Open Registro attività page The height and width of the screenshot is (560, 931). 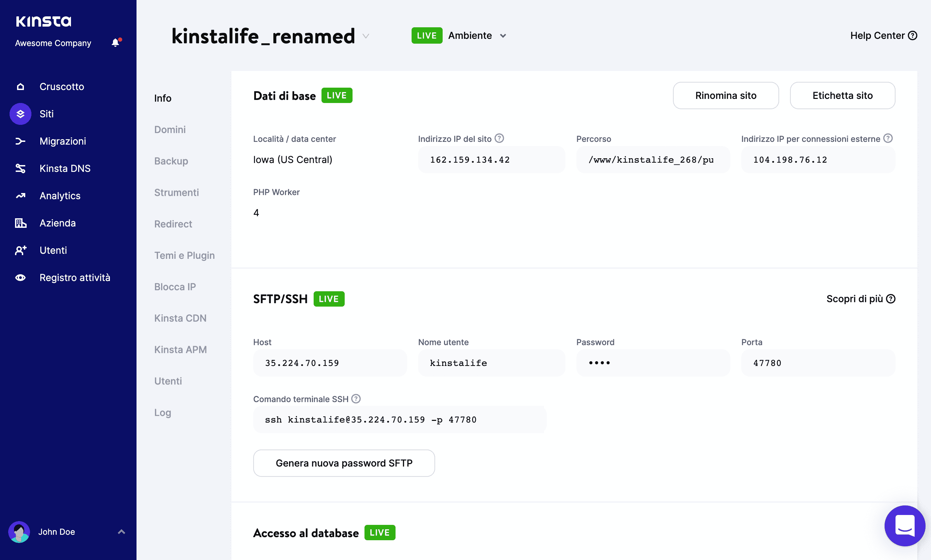pos(75,278)
